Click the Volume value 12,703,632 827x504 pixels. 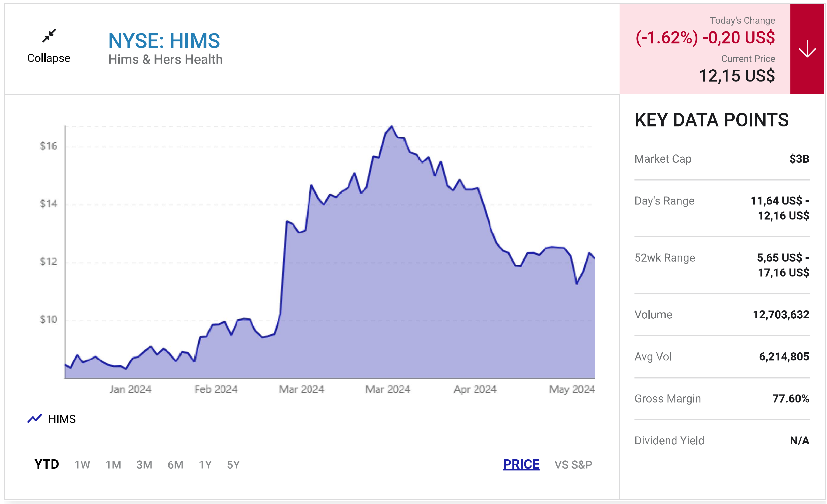pos(781,315)
